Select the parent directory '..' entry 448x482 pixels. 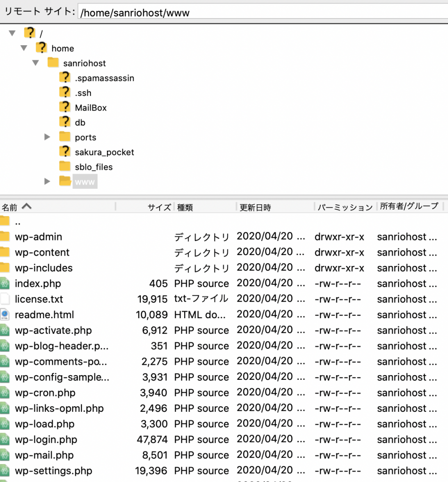tap(18, 222)
